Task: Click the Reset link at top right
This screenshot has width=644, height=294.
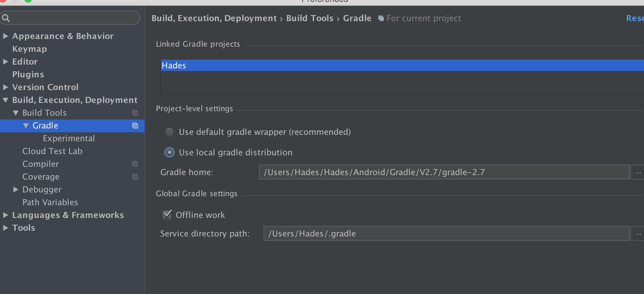Action: tap(635, 18)
